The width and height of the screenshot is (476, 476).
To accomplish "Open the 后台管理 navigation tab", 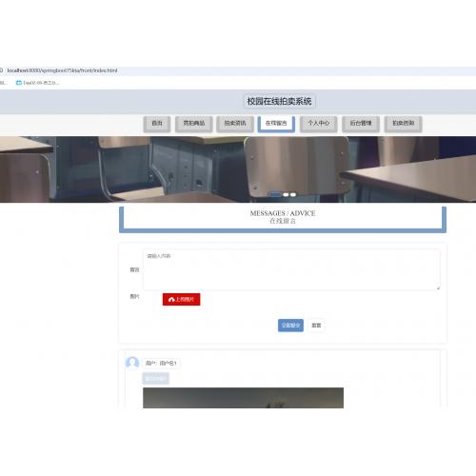I will point(361,124).
